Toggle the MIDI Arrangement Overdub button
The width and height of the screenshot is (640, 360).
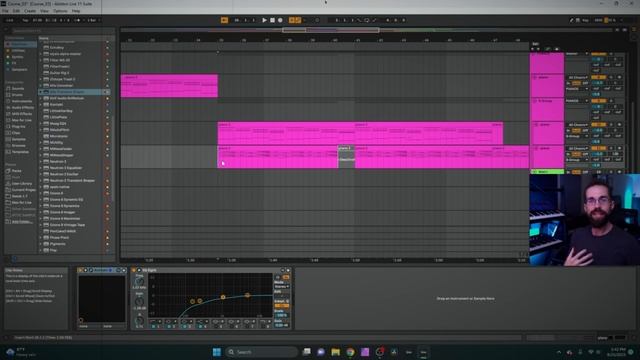tap(291, 20)
